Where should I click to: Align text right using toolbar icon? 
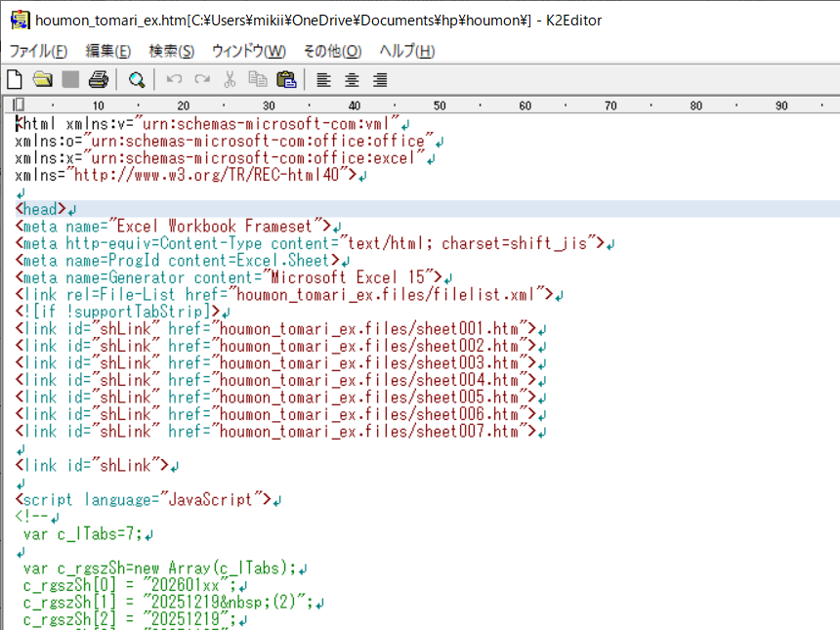380,80
